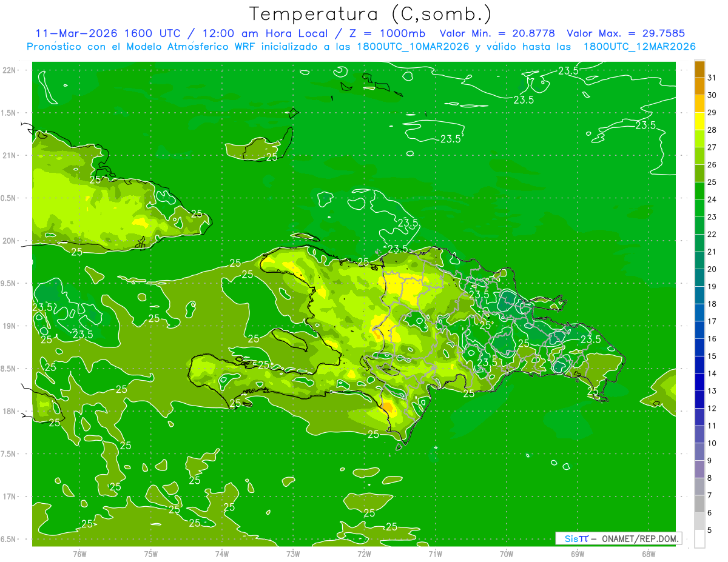Viewport: 728px width, 562px height.
Task: Click the "Valor Max. = 29.7585" text
Action: [629, 33]
